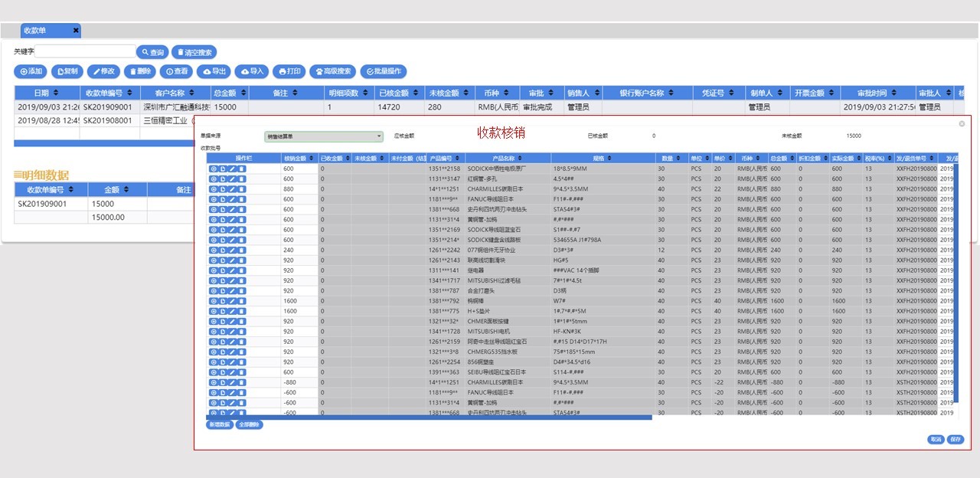
Task: Click the 批量操作 batch operation button
Action: [384, 71]
